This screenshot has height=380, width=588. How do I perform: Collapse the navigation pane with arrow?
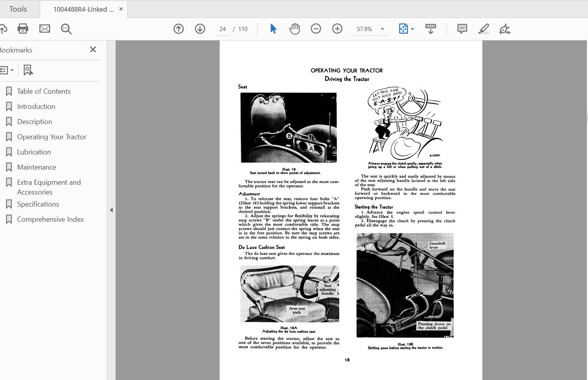tap(111, 210)
